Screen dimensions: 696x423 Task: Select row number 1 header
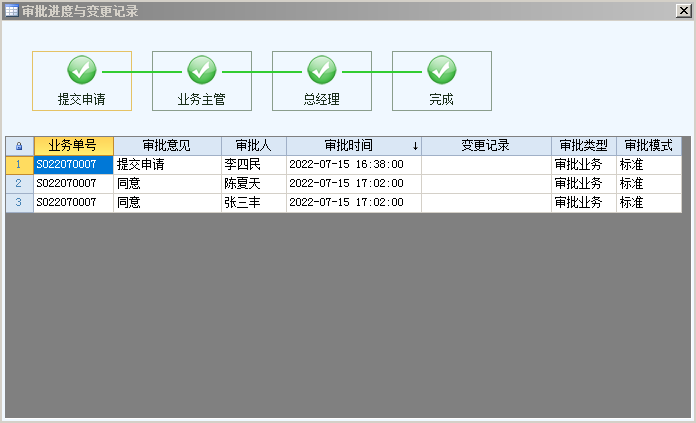[19, 164]
